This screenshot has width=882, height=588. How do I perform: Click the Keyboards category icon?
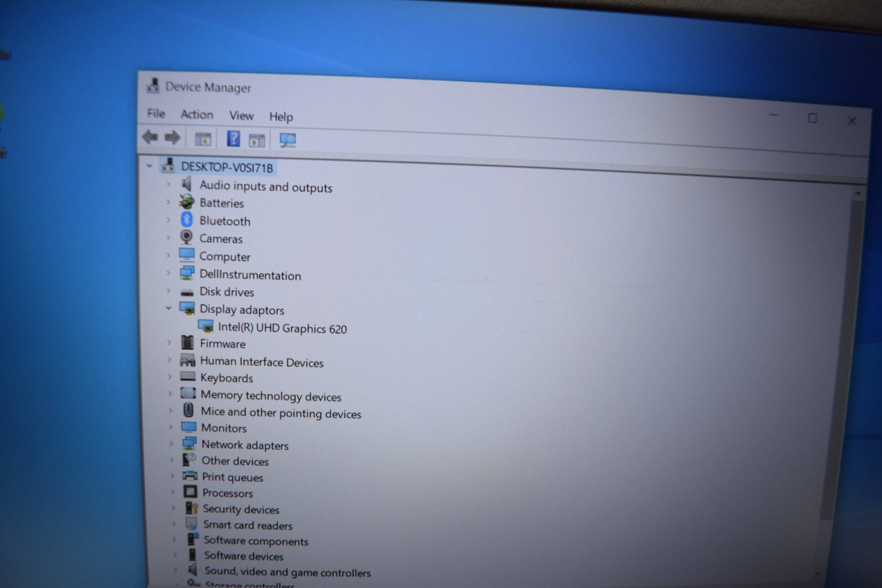188,376
